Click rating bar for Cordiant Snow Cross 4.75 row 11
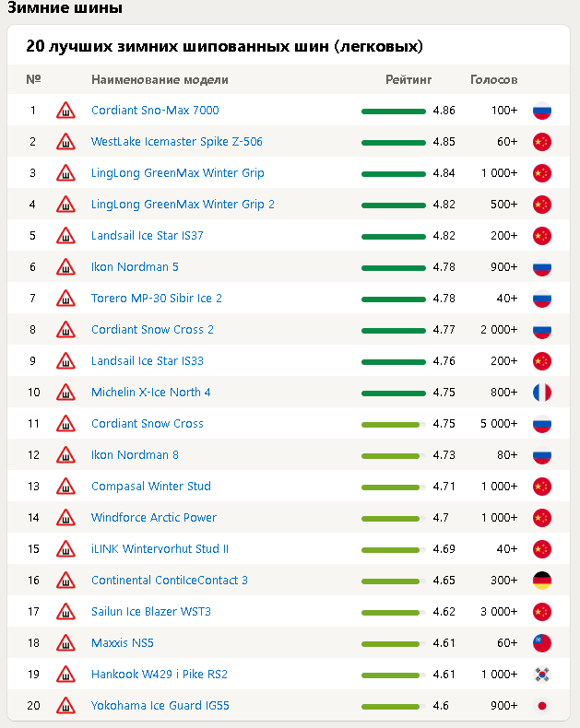Viewport: 580px width, 728px height. point(394,425)
